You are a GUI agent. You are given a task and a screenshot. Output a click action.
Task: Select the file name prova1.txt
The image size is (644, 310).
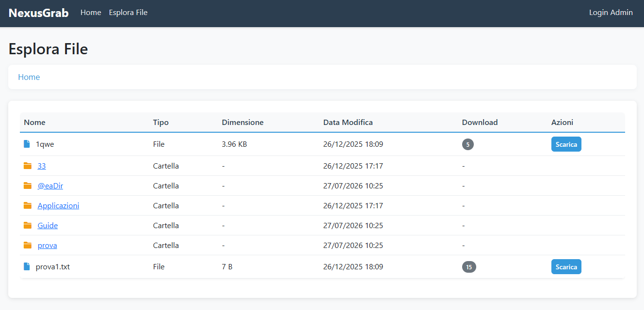click(x=53, y=266)
